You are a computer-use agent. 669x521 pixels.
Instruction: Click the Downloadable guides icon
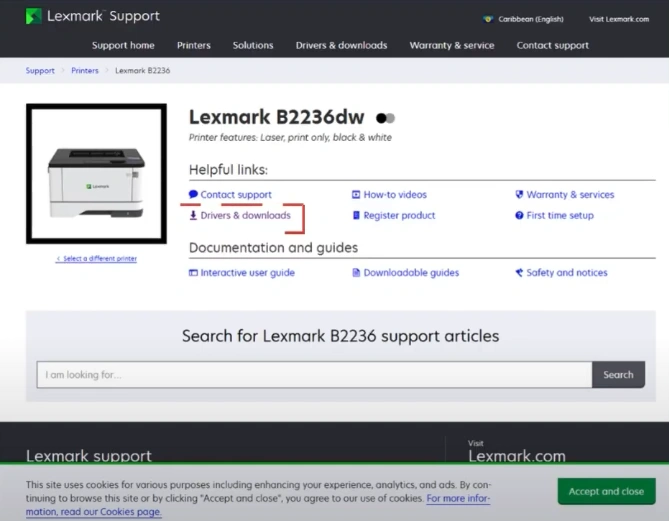coord(356,273)
